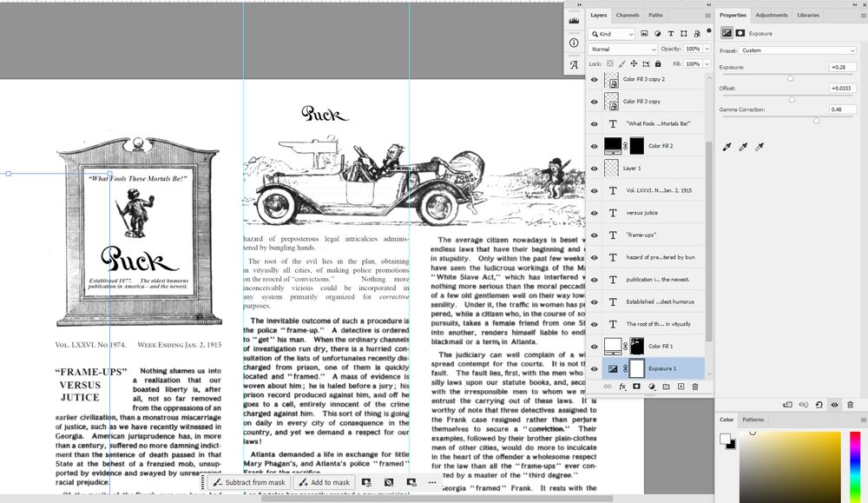Expand the collapsed icon panel dock
Viewport: 868px width, 503px height.
[579, 4]
